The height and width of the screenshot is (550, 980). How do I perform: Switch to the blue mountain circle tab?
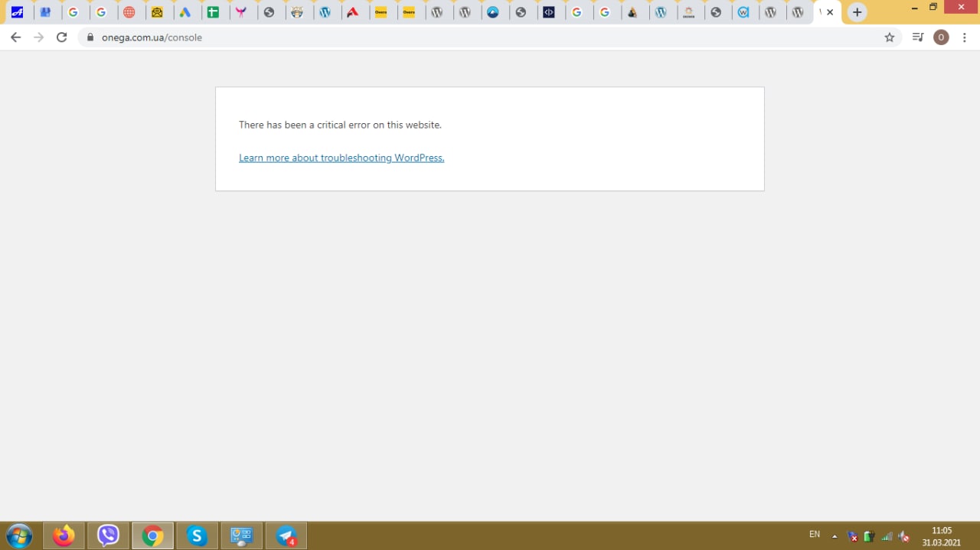(493, 12)
